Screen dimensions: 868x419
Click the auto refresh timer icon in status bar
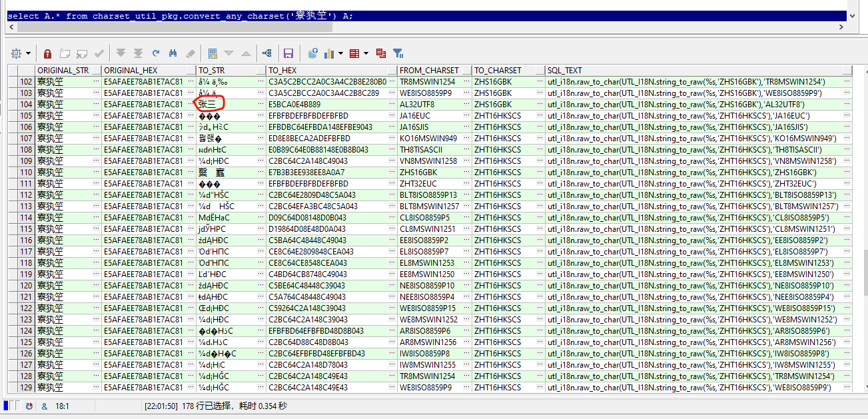29,406
